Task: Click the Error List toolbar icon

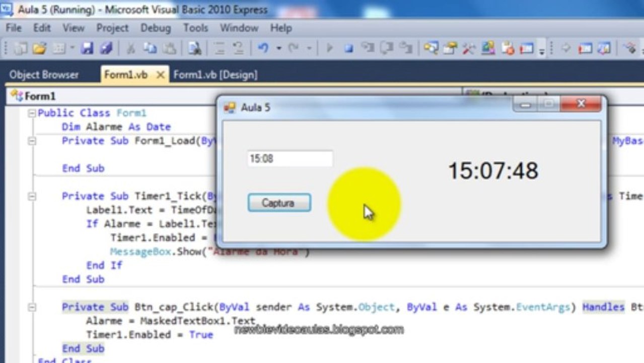Action: 508,48
